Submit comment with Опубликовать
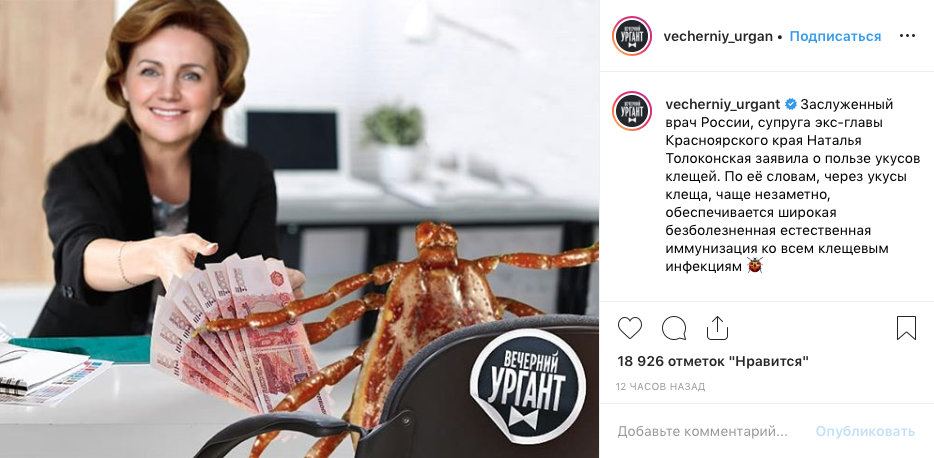This screenshot has width=934, height=458. pos(865,431)
